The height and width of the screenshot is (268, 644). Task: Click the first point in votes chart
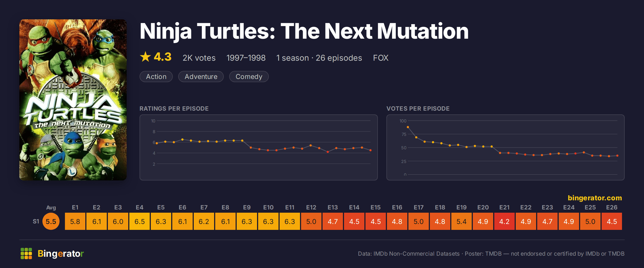point(408,127)
